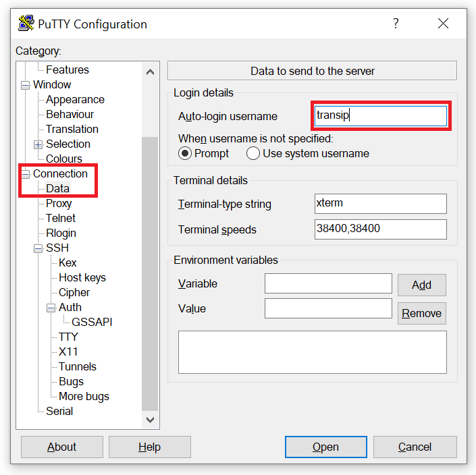Click the Cancel button

point(415,447)
